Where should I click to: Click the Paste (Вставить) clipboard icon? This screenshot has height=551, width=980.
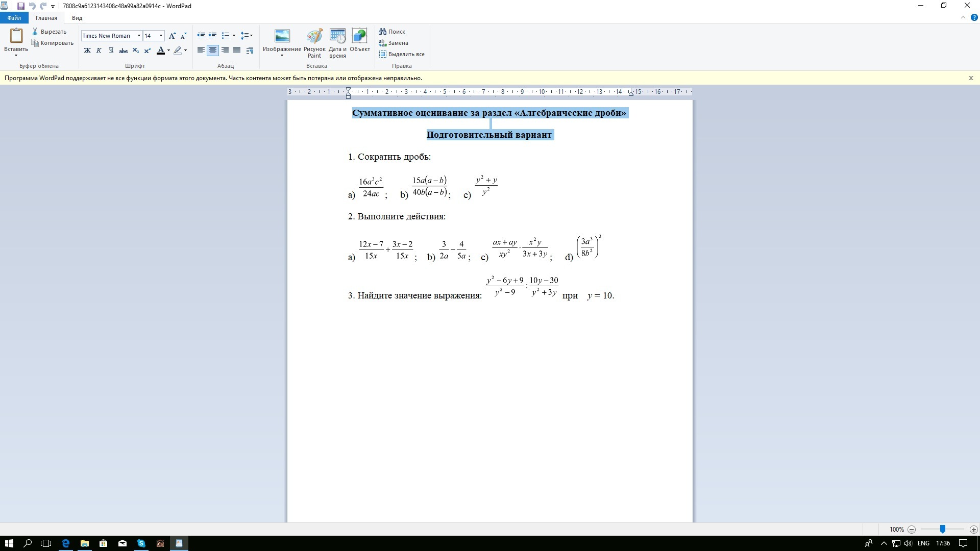tap(16, 36)
